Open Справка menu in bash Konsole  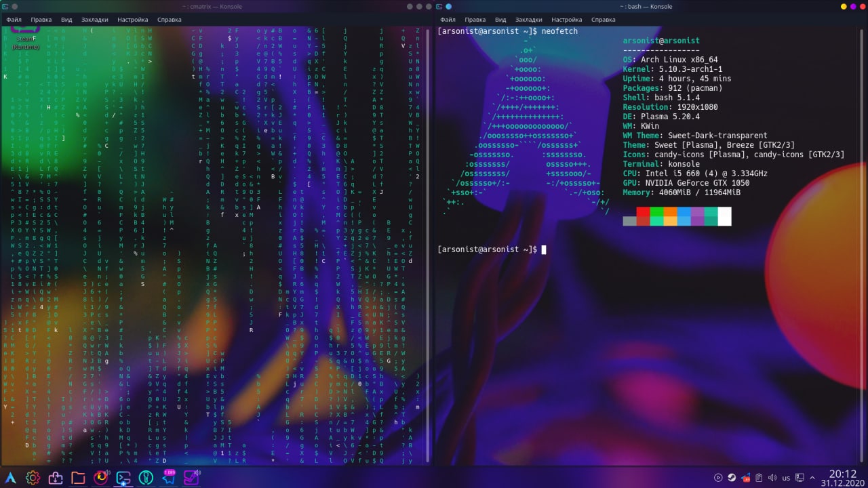[603, 20]
